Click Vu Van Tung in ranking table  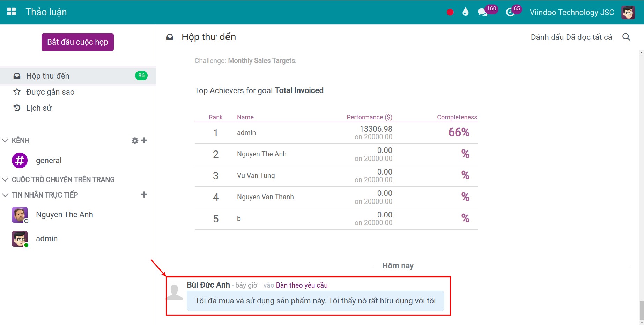click(256, 176)
